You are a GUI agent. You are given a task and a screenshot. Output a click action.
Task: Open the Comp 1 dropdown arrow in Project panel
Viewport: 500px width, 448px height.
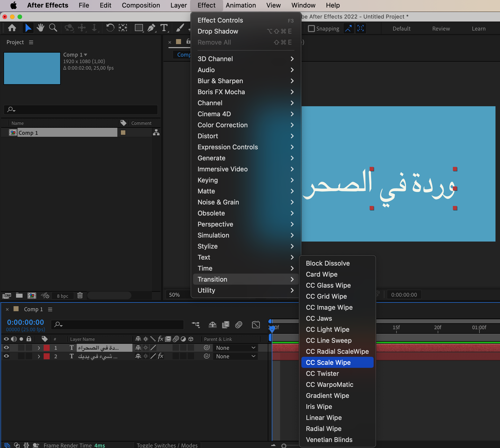(x=86, y=55)
